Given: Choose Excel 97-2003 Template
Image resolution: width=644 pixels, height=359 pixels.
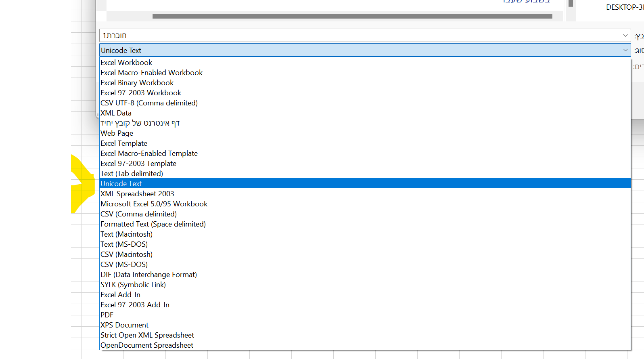Looking at the screenshot, I should tap(365, 164).
